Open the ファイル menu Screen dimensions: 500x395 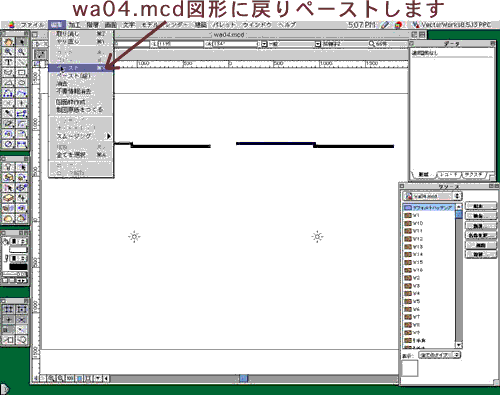(x=33, y=25)
